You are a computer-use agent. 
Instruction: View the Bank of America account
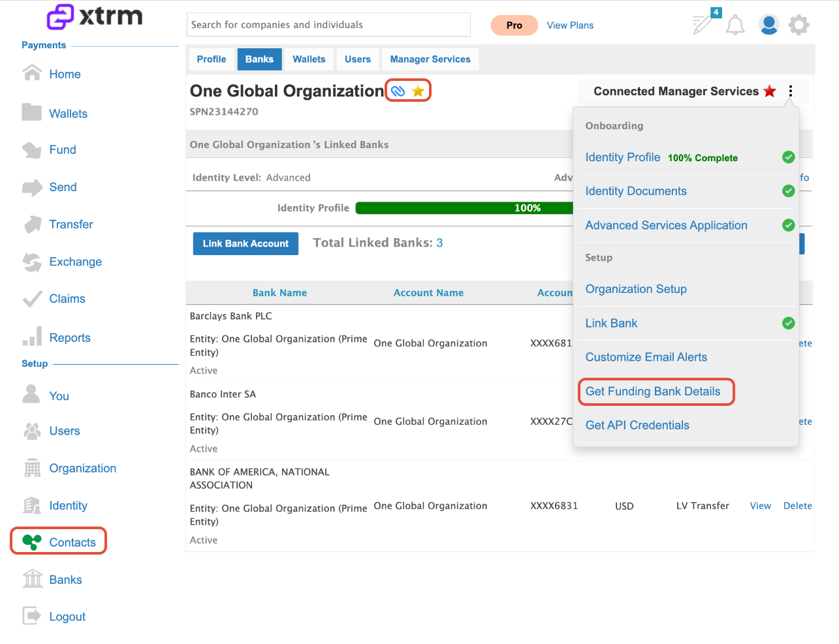click(x=760, y=506)
